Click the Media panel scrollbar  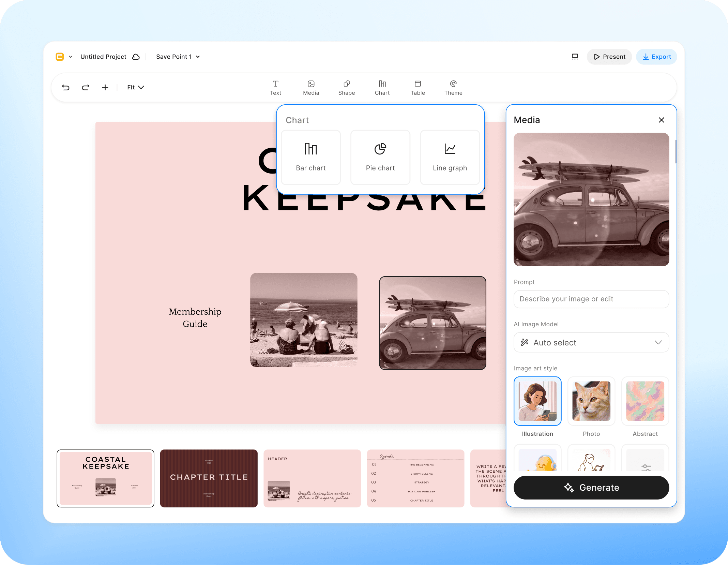pos(675,152)
